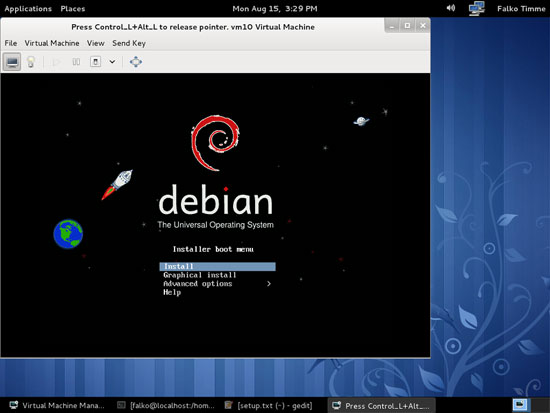Viewport: 550px width, 413px height.
Task: Open the File menu
Action: [x=11, y=43]
